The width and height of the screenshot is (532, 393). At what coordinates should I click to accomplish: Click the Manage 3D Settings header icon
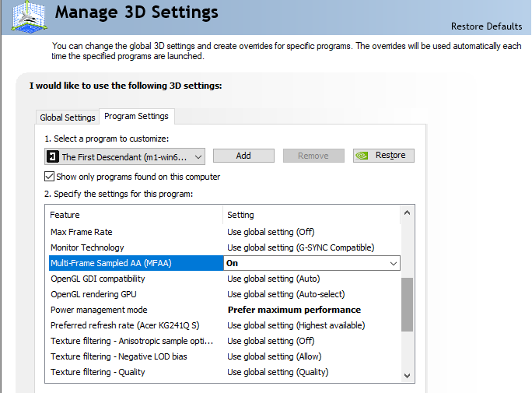(28, 16)
